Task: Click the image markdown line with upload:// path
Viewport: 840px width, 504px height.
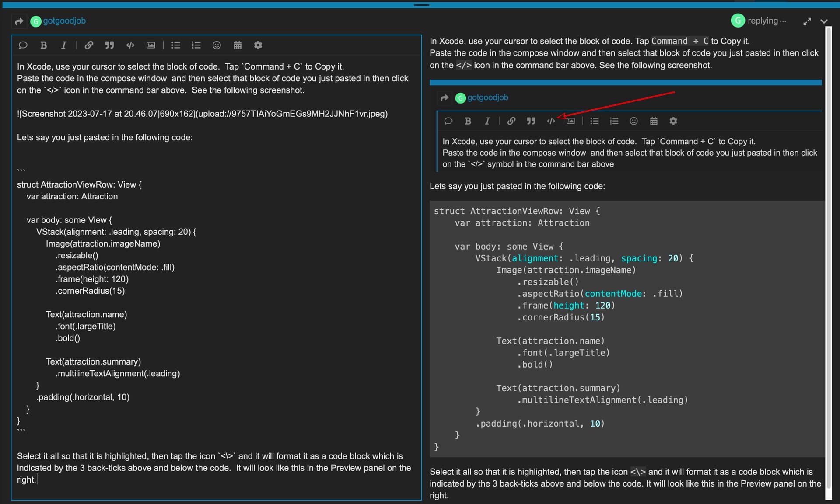Action: [202, 114]
